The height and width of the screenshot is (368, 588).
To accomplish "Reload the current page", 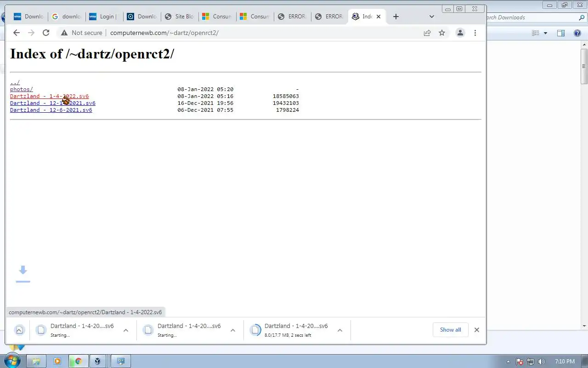I will pyautogui.click(x=46, y=33).
